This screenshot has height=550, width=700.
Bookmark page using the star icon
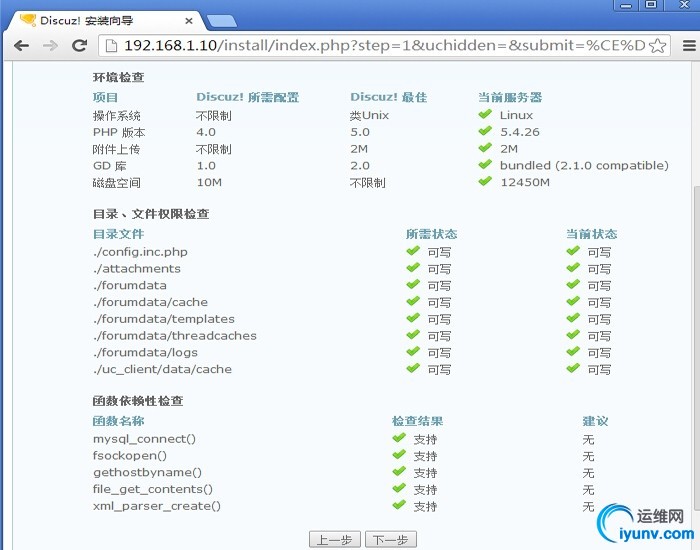(x=658, y=46)
